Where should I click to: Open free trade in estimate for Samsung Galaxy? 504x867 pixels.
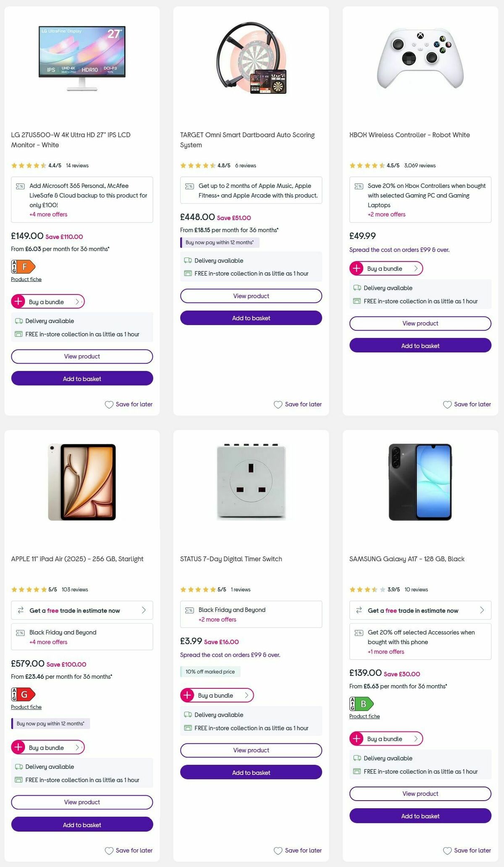(420, 610)
